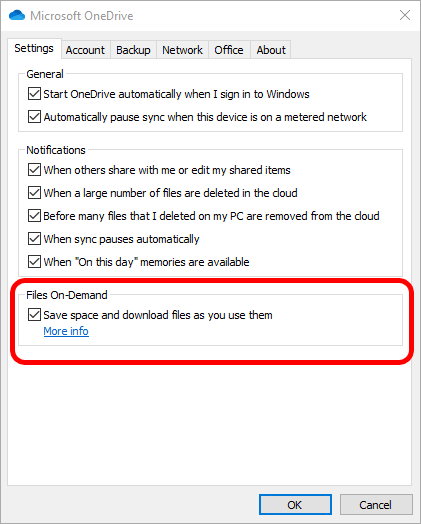Disable On this day memories notification
The image size is (421, 524).
(x=34, y=262)
